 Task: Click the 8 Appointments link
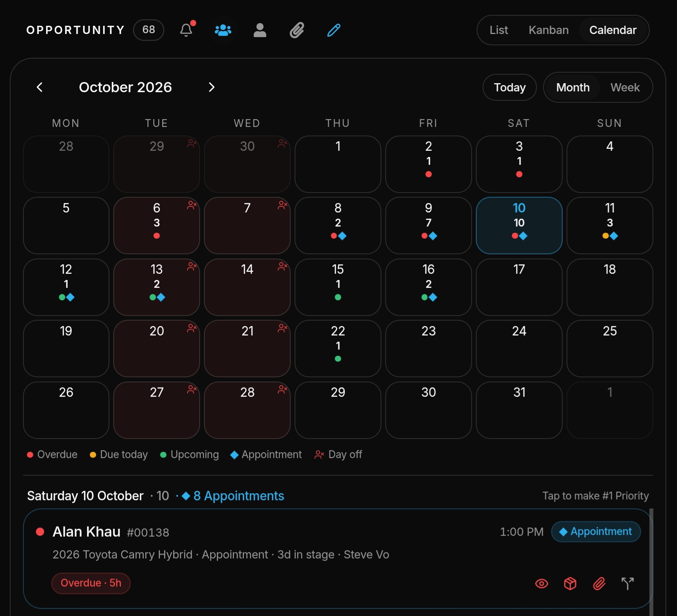pyautogui.click(x=233, y=496)
